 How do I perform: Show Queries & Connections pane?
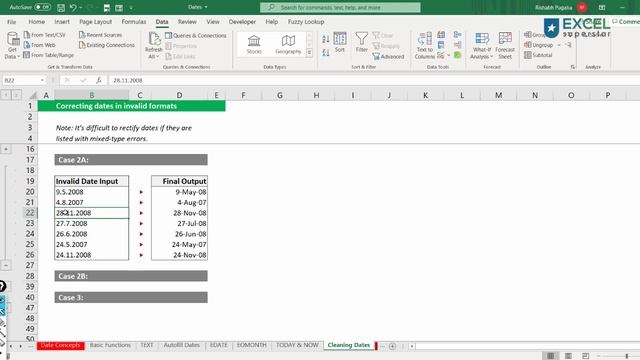click(196, 36)
